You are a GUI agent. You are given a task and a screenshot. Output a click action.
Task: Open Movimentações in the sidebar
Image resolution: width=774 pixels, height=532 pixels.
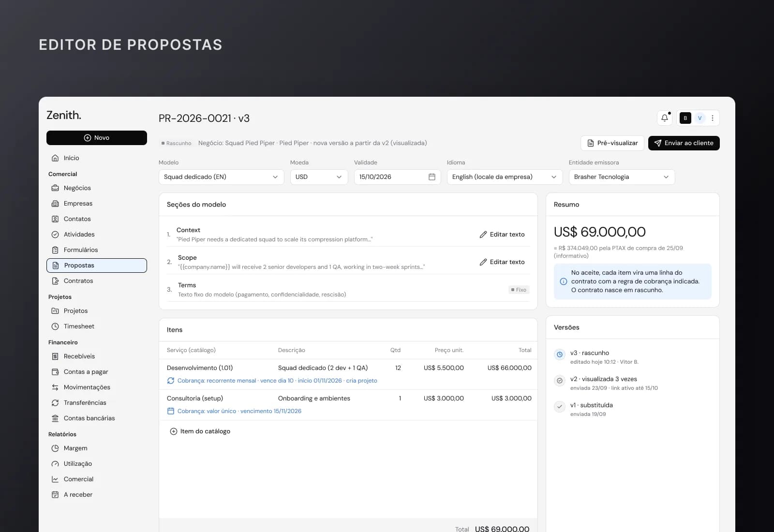pyautogui.click(x=97, y=387)
